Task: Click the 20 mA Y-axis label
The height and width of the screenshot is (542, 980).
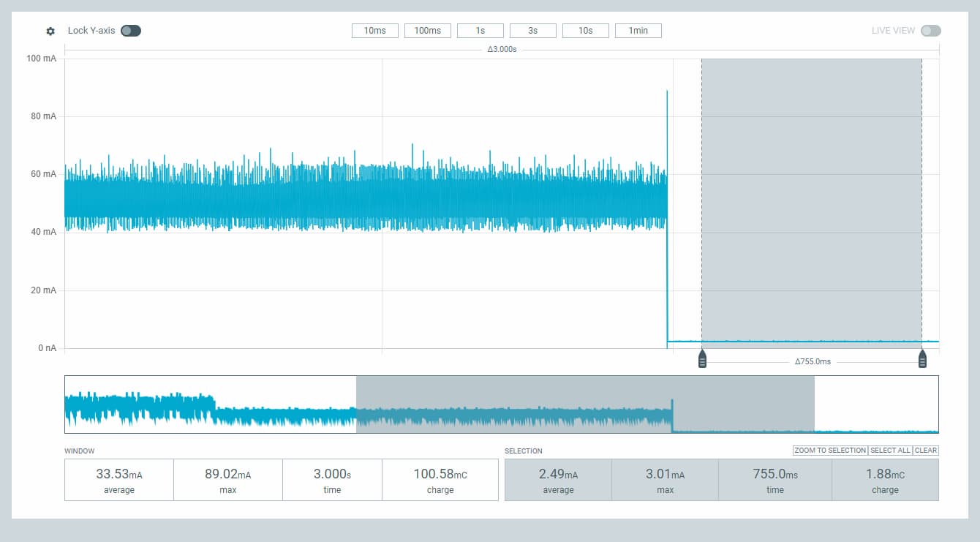Action: point(44,290)
